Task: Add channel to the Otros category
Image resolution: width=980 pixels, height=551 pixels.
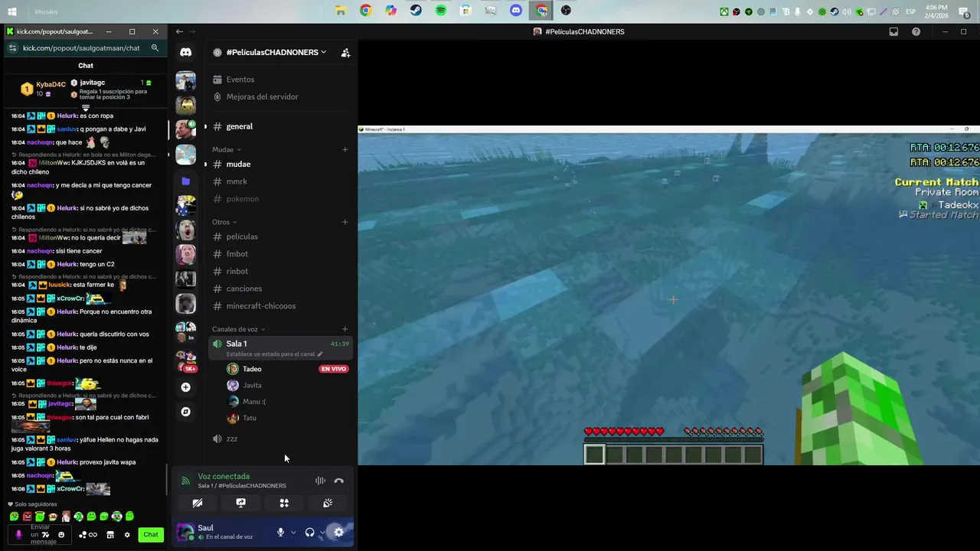Action: click(x=345, y=222)
